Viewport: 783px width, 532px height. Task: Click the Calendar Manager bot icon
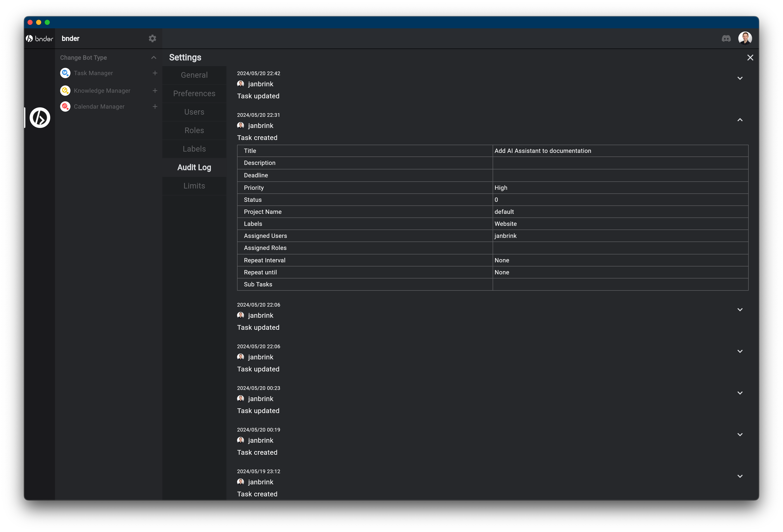pyautogui.click(x=65, y=106)
